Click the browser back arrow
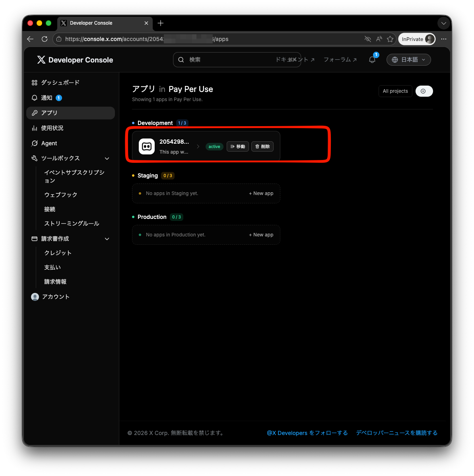Viewport: 474px width, 476px height. [30, 39]
